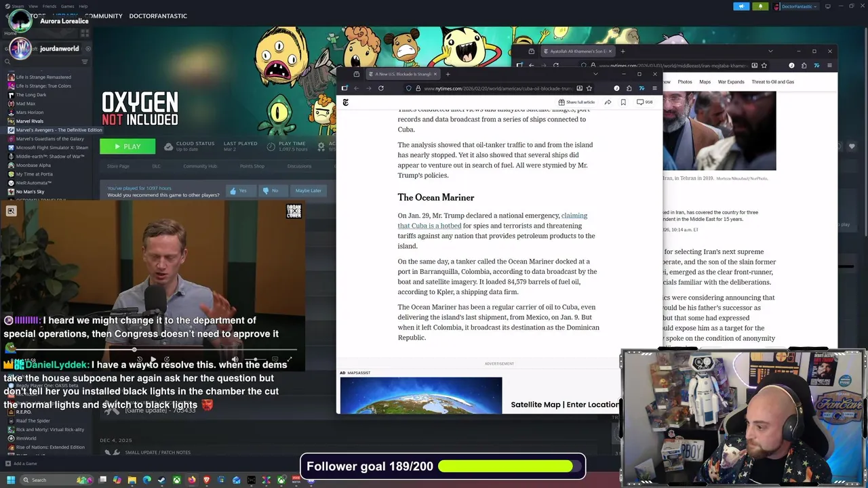Select Mars Horizon in the library list
868x488 pixels.
click(x=30, y=113)
